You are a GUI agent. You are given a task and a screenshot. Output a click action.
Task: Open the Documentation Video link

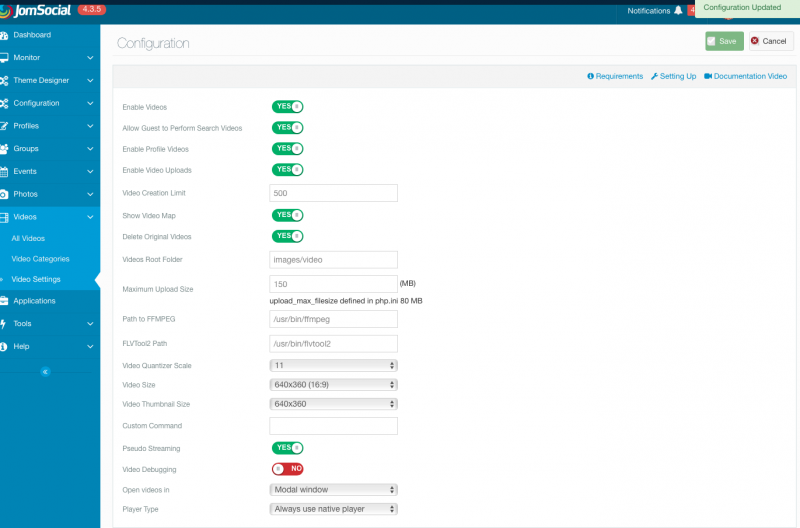click(x=745, y=76)
